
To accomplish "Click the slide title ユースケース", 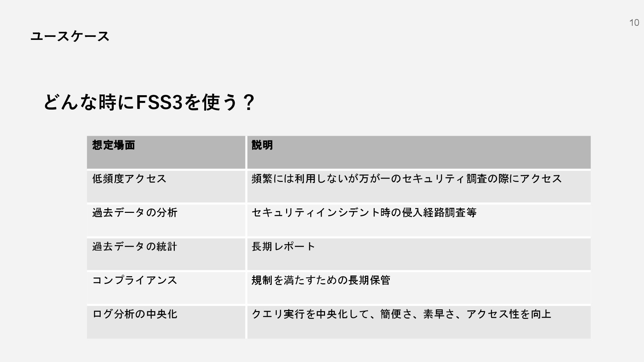I will 70,36.
